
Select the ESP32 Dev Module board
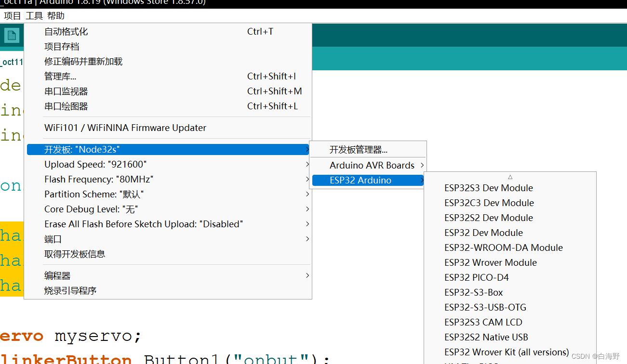point(483,233)
